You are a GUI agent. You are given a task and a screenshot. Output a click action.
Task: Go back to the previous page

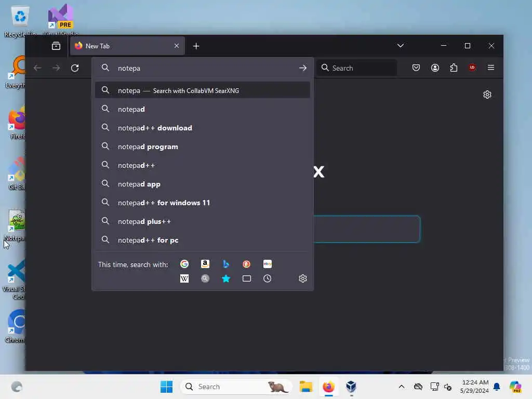(37, 68)
